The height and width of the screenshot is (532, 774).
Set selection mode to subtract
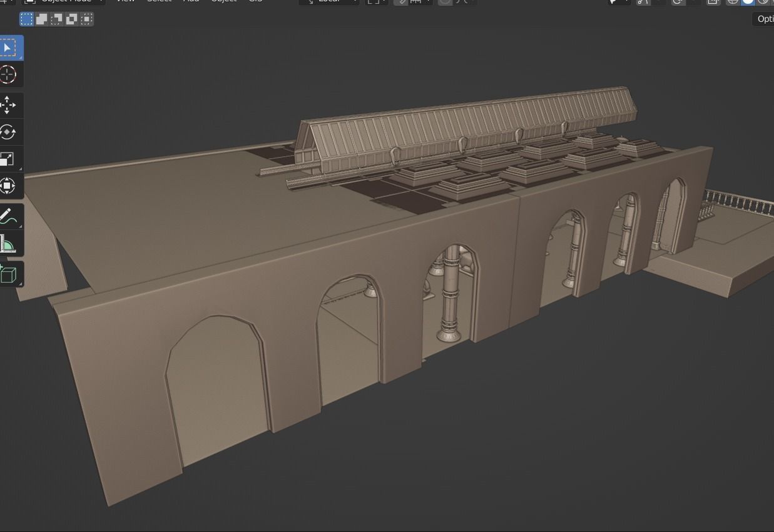click(56, 19)
